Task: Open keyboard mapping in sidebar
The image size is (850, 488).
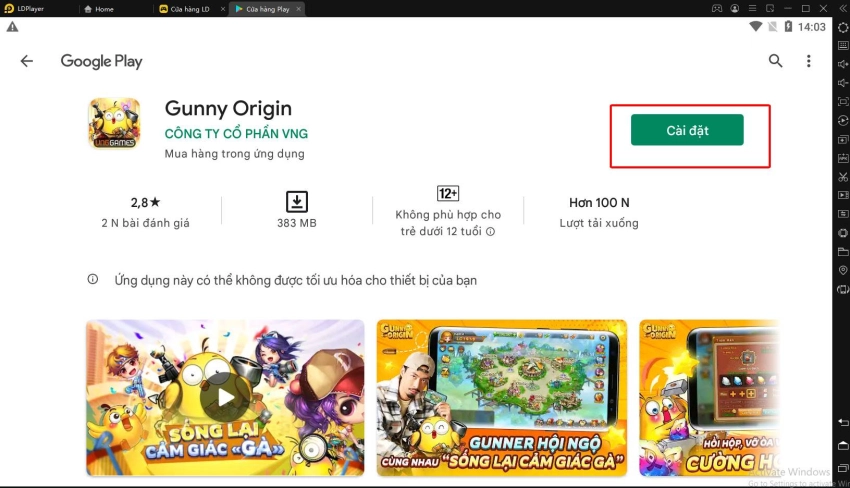Action: coord(843,46)
